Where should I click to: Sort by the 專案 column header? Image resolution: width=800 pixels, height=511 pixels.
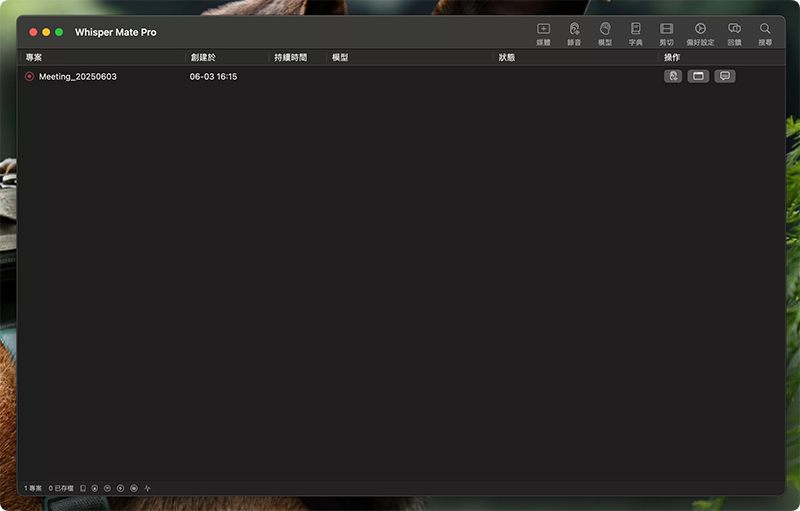tap(34, 58)
